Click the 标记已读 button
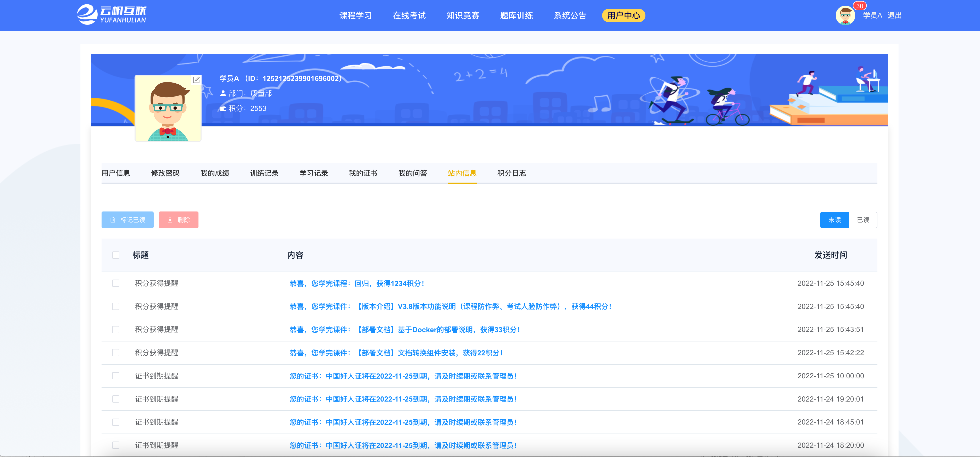 point(127,220)
